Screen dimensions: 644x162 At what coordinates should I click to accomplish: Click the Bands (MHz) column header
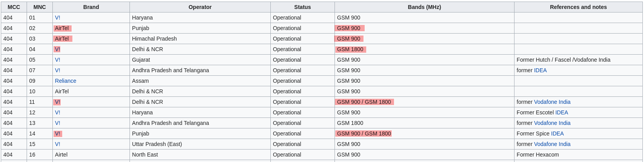tap(424, 7)
